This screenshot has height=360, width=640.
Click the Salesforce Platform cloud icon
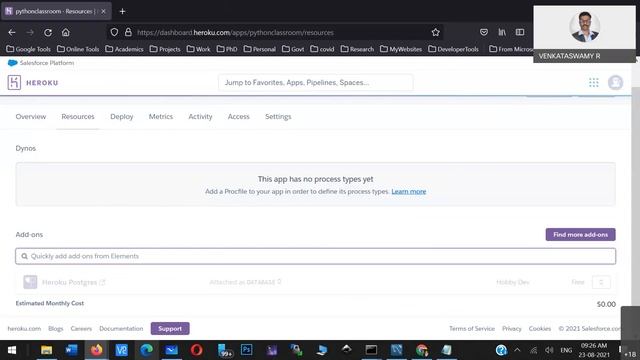pyautogui.click(x=12, y=63)
